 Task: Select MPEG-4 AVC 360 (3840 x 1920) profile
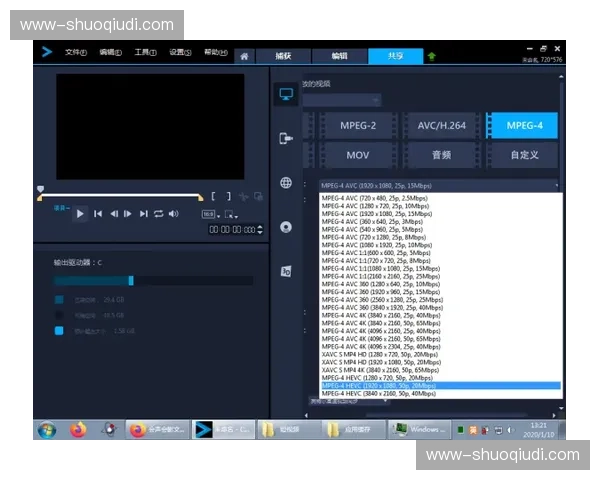[x=440, y=307]
